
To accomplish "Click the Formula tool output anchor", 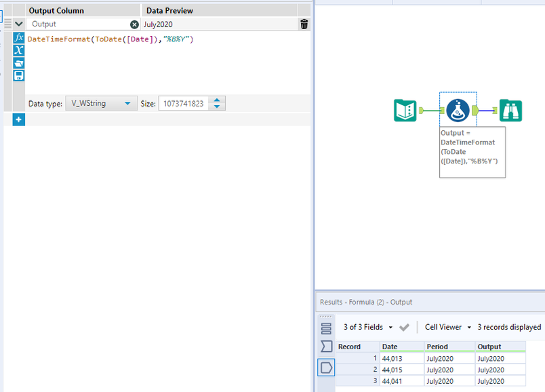I will (475, 111).
